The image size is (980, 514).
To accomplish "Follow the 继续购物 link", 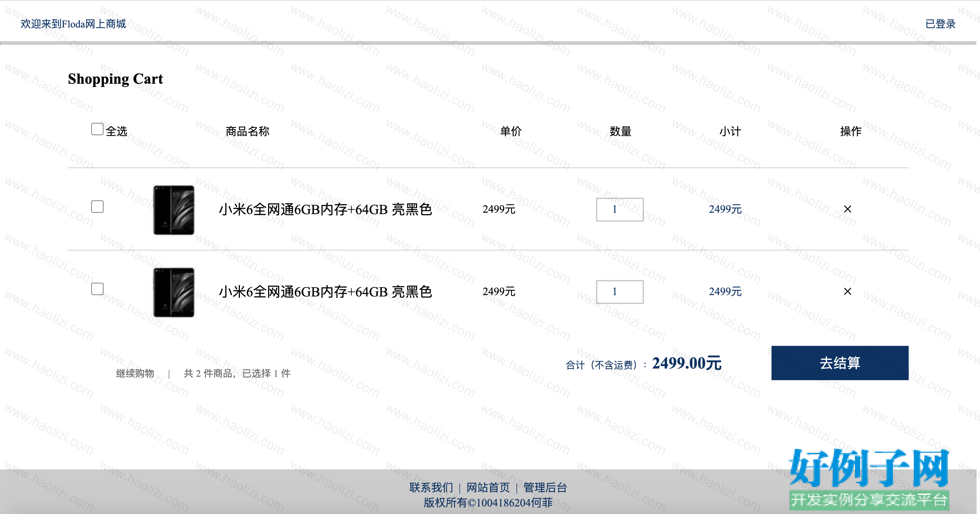I will (x=135, y=373).
